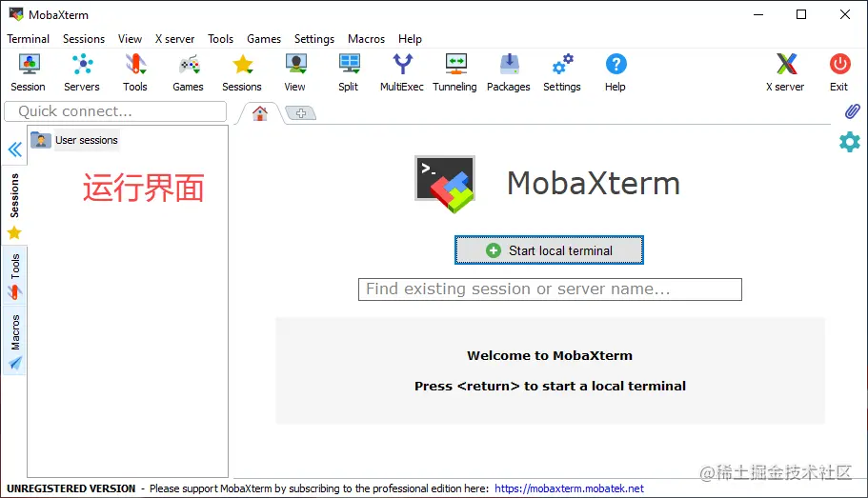The height and width of the screenshot is (498, 868).
Task: Minimize the MobaXterm window
Action: [758, 14]
